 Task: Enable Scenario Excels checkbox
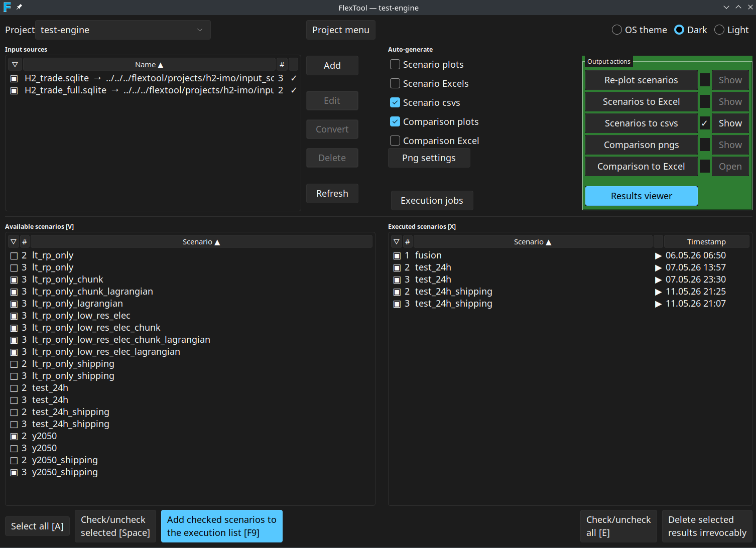coord(395,83)
